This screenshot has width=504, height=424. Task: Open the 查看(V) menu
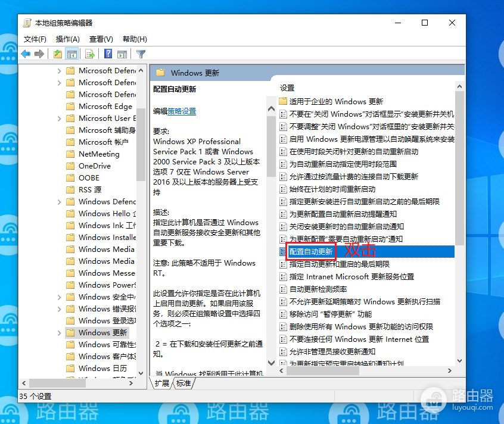coord(101,39)
